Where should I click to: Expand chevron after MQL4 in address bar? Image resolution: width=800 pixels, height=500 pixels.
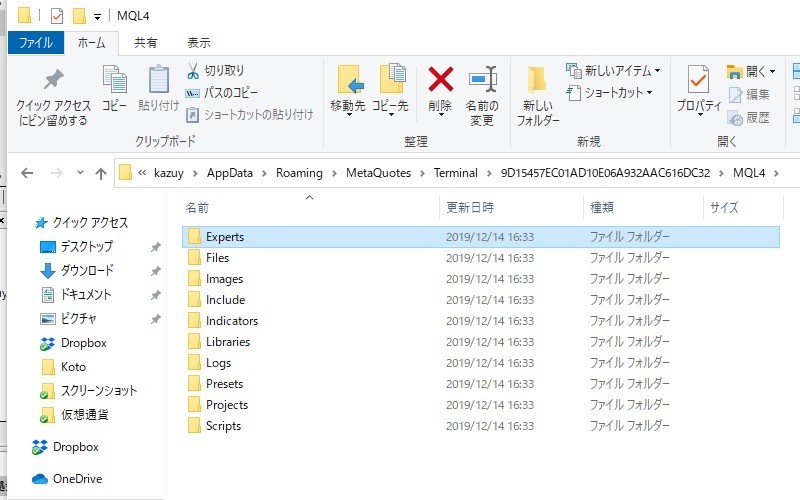776,173
